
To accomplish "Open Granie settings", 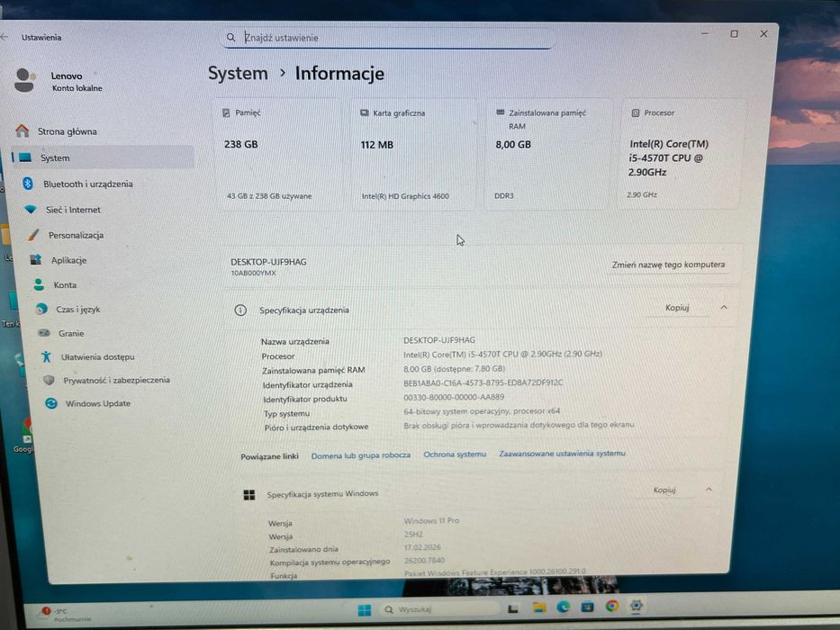I will click(71, 333).
